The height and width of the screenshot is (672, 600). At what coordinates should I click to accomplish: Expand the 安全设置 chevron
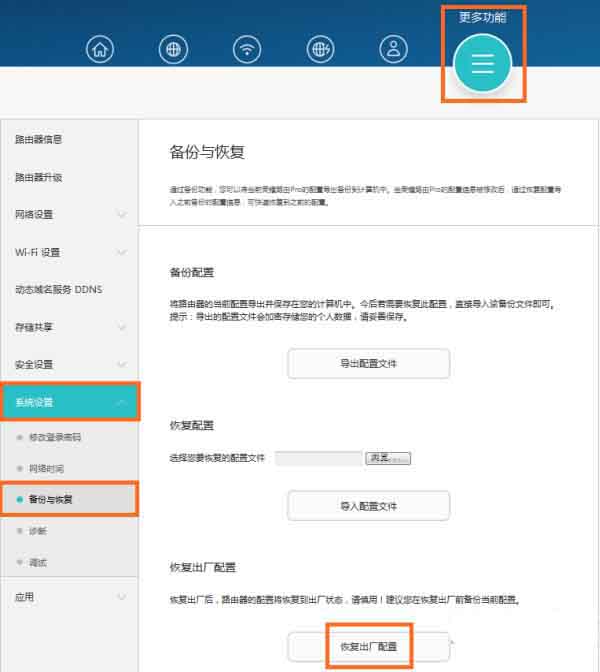[122, 364]
